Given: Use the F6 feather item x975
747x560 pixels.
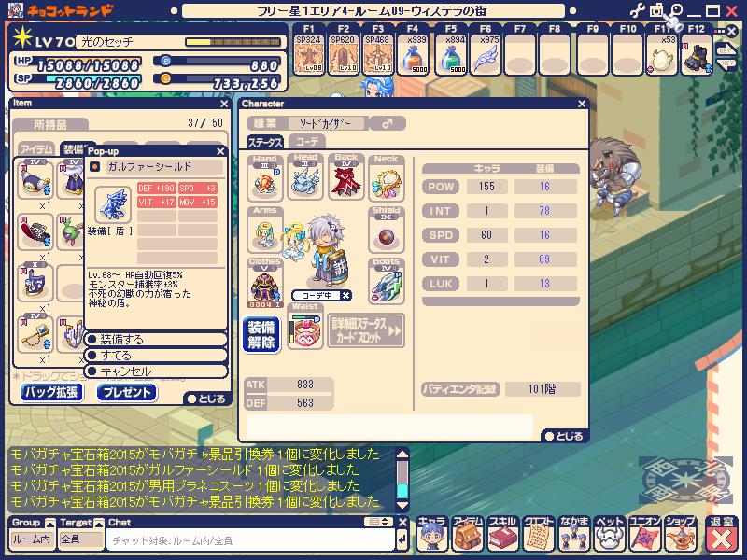Looking at the screenshot, I should [485, 55].
